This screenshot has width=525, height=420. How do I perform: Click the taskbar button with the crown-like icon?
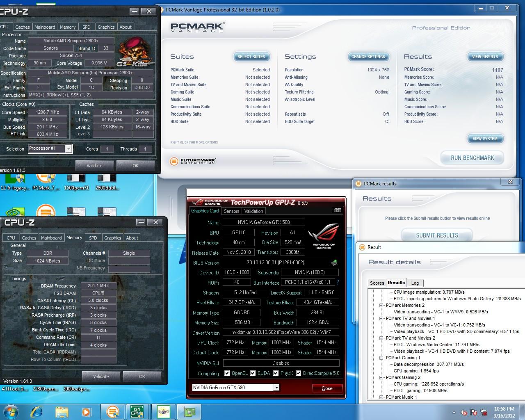coord(164,411)
